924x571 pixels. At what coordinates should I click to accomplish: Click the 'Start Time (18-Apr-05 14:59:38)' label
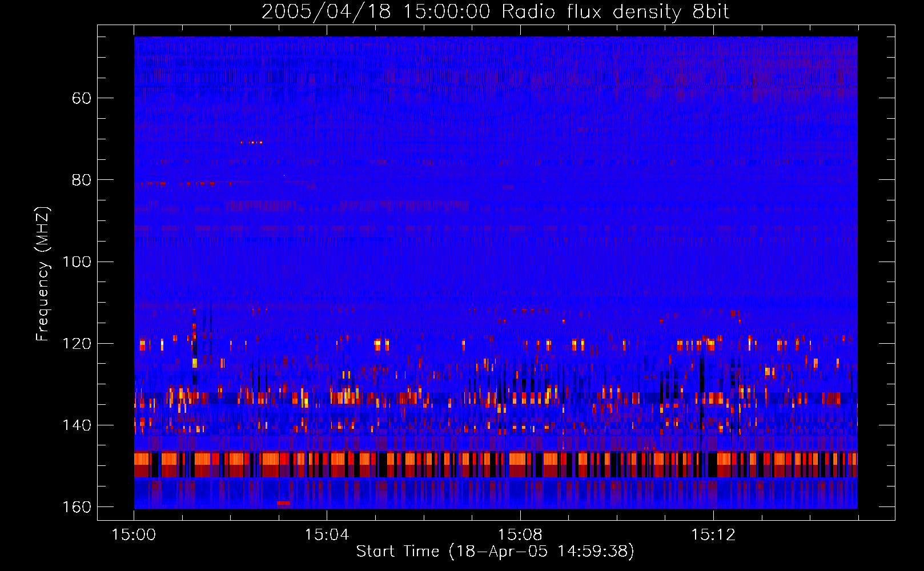(495, 552)
